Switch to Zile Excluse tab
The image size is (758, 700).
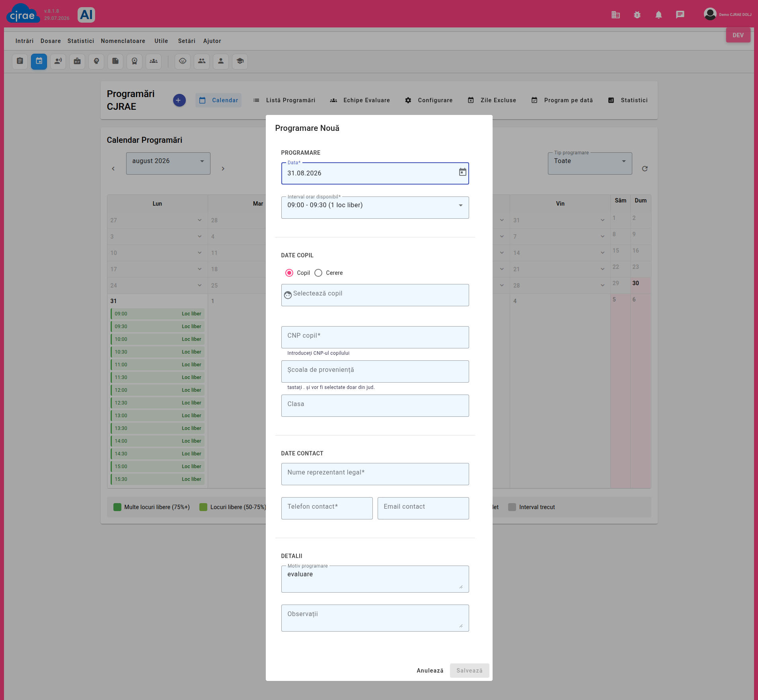492,100
